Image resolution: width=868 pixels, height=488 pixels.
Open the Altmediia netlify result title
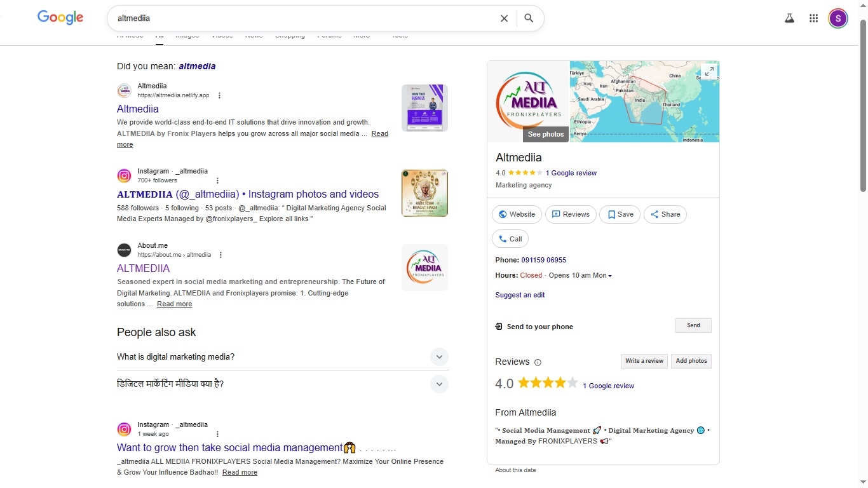(138, 109)
